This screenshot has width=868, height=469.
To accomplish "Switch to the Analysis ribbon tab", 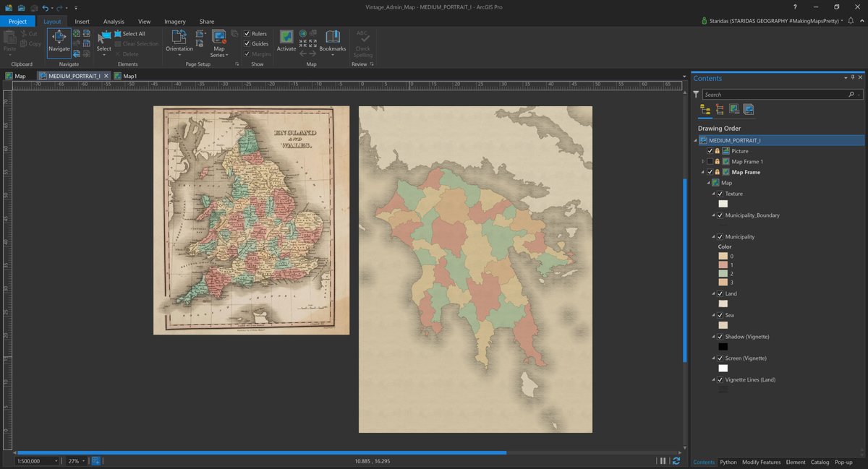I will tap(114, 22).
